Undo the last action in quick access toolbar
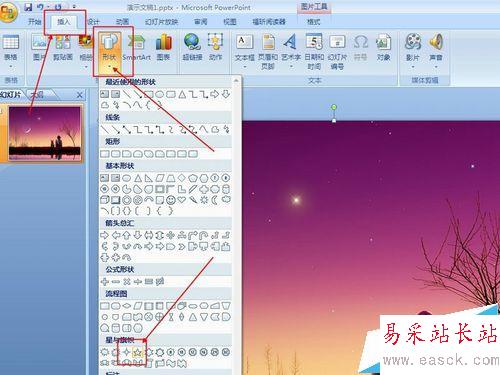This screenshot has height=375, width=500. (x=41, y=7)
